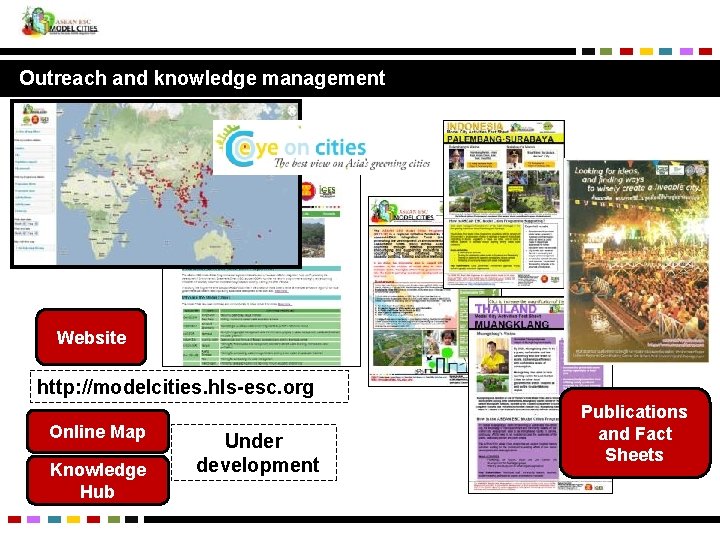Click the Publications and Fact Sheets button
Screen dimensions: 720x540
point(635,433)
